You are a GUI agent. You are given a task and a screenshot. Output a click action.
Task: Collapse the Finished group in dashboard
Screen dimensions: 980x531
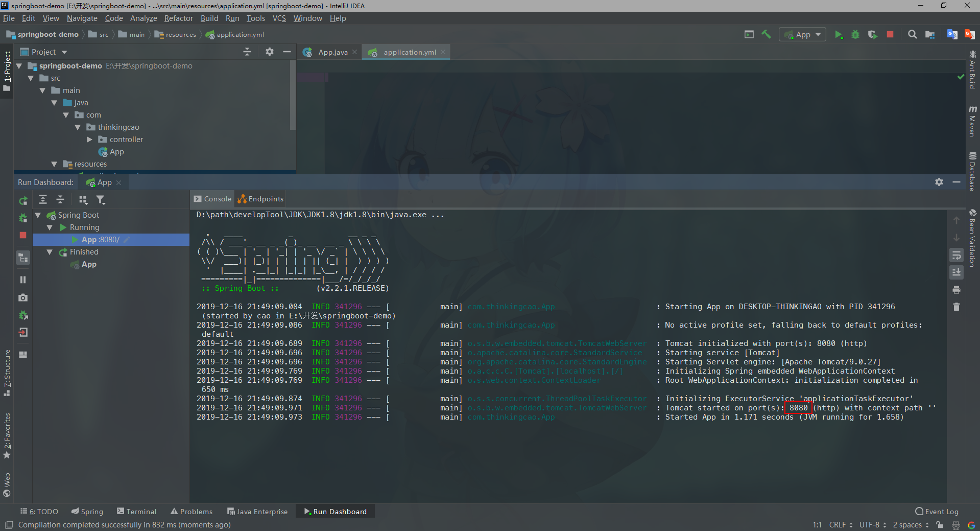(50, 252)
